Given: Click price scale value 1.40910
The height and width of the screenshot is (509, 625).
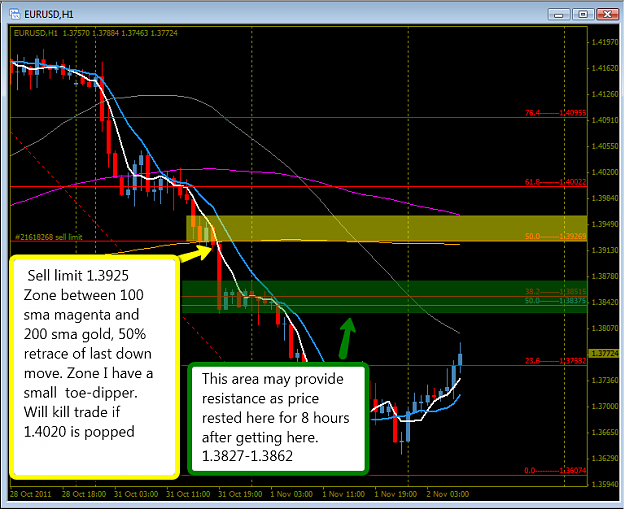Looking at the screenshot, I should click(x=605, y=120).
